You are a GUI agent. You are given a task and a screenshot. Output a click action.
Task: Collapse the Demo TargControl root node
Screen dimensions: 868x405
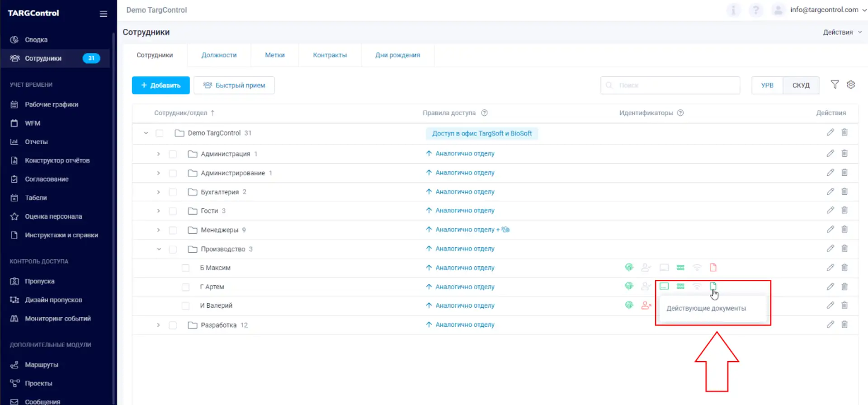(146, 133)
